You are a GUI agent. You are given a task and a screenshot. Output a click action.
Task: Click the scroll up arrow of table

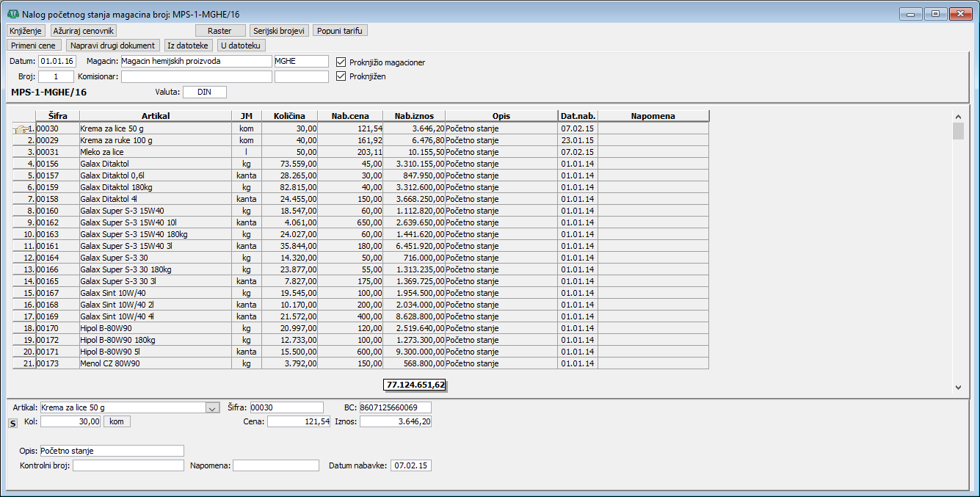tap(957, 116)
